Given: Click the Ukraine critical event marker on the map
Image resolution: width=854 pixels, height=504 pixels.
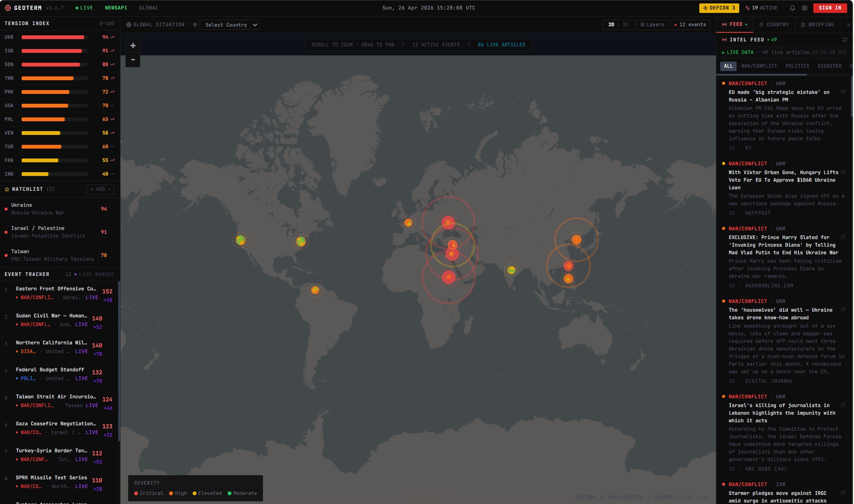Looking at the screenshot, I should [448, 223].
